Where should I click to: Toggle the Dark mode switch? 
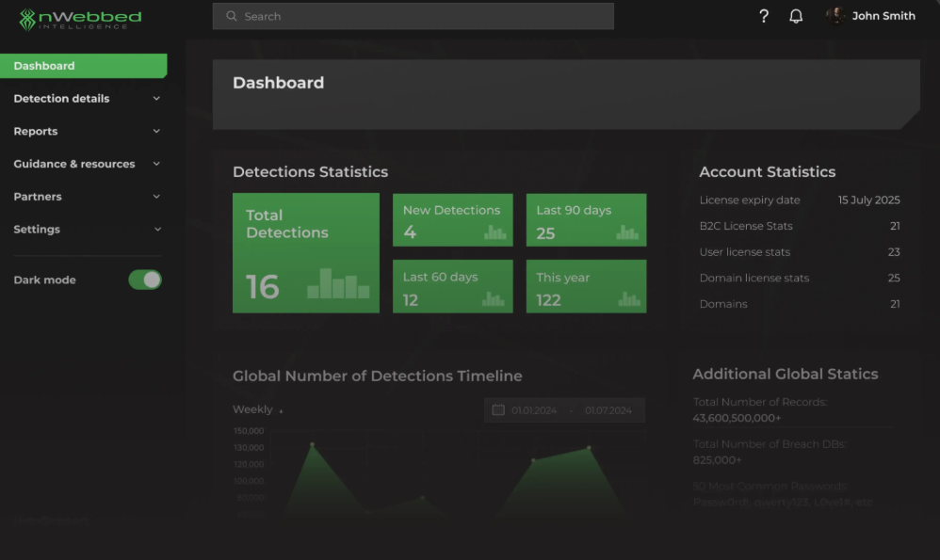(x=145, y=280)
